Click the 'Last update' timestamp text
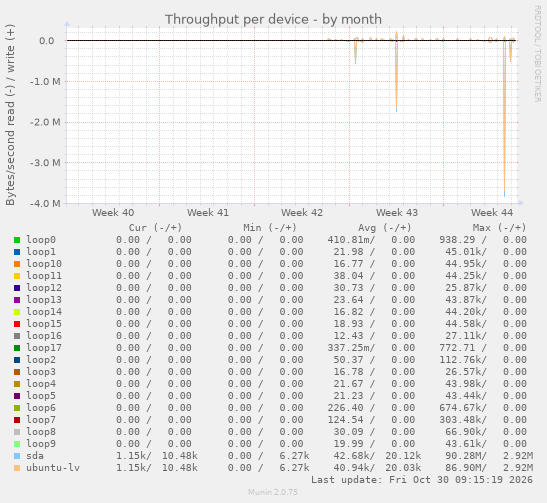The width and height of the screenshot is (547, 503). (x=422, y=480)
